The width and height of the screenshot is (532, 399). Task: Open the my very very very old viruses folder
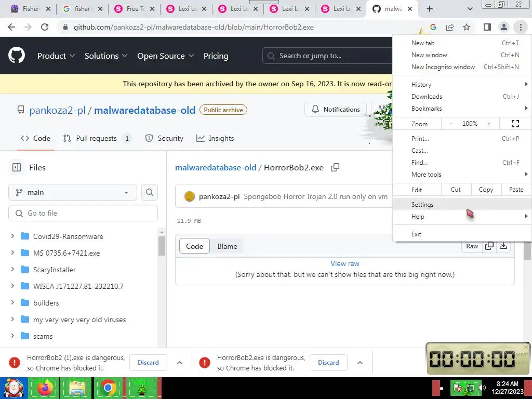pos(79,320)
